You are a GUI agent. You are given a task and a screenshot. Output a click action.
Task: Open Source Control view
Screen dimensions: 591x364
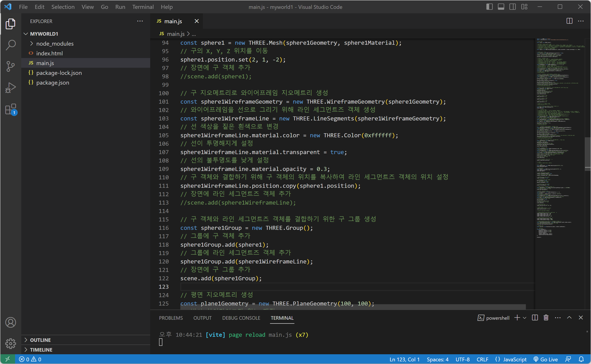point(11,66)
